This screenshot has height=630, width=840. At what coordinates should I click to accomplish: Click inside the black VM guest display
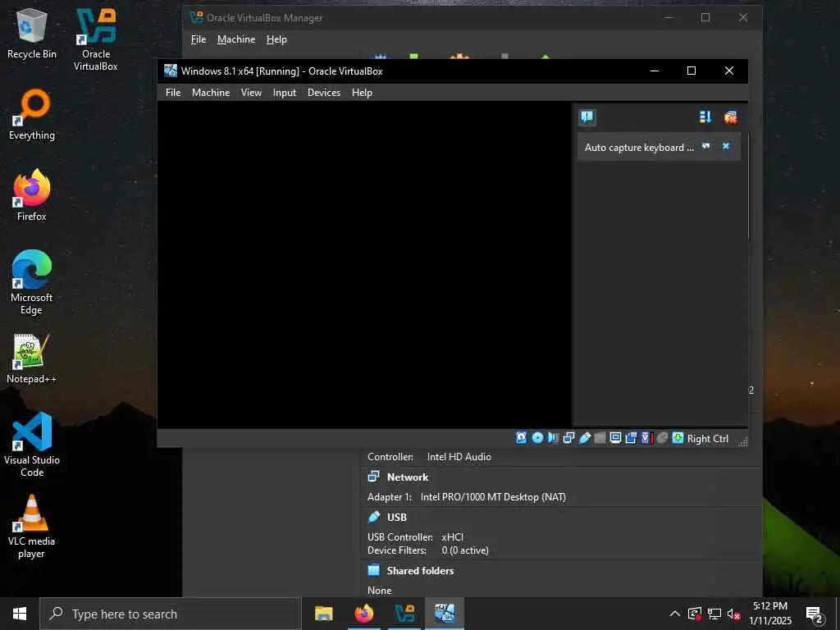(x=364, y=265)
